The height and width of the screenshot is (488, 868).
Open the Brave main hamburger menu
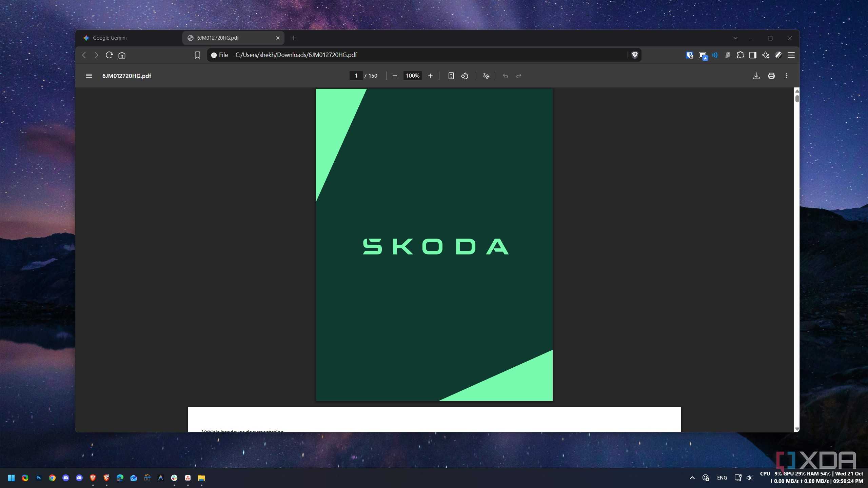pyautogui.click(x=791, y=55)
